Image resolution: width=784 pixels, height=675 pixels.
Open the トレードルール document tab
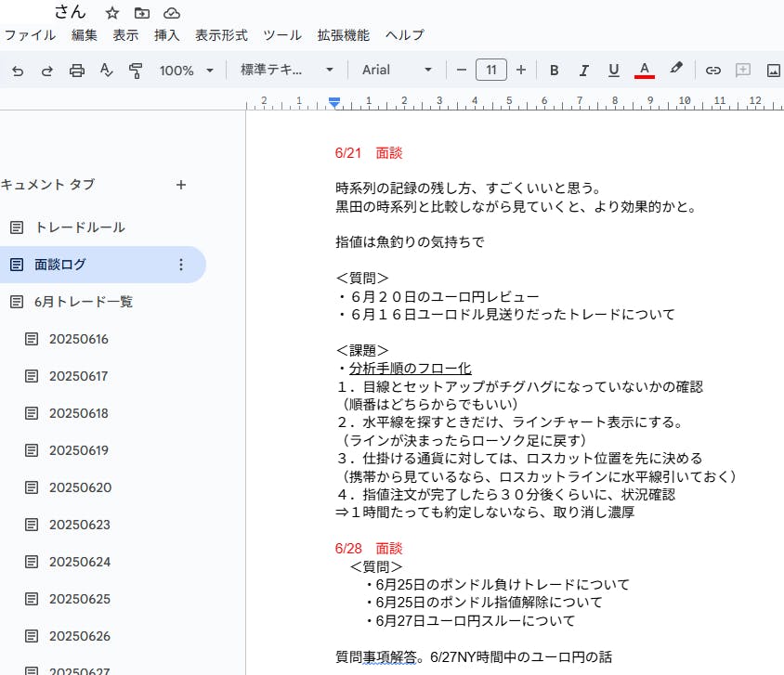(80, 227)
